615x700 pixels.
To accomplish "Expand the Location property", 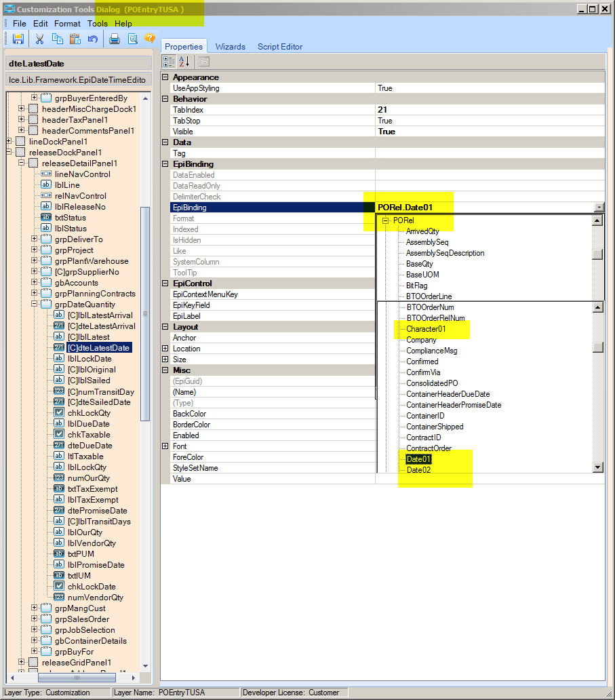I will point(165,348).
